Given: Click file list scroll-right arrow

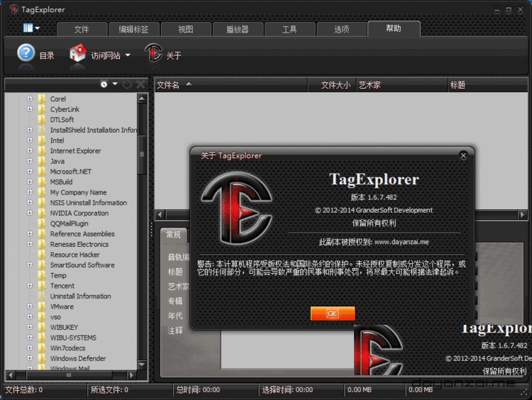Looking at the screenshot, I should [523, 214].
